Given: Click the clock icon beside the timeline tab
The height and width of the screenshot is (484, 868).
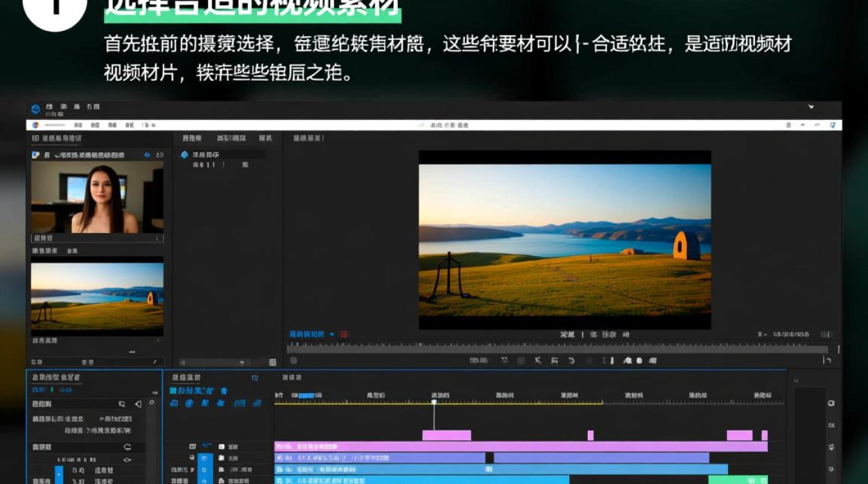Looking at the screenshot, I should (255, 378).
